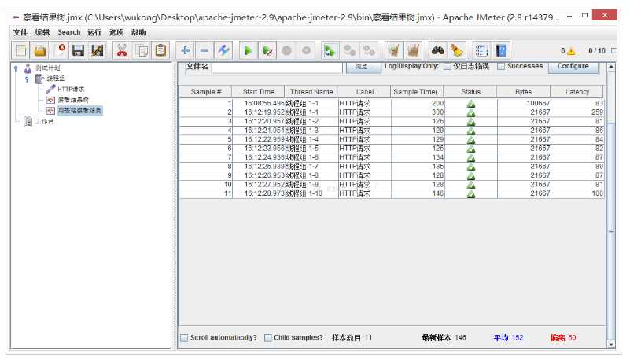Open the 文件 menu
630x364 pixels.
tap(20, 32)
